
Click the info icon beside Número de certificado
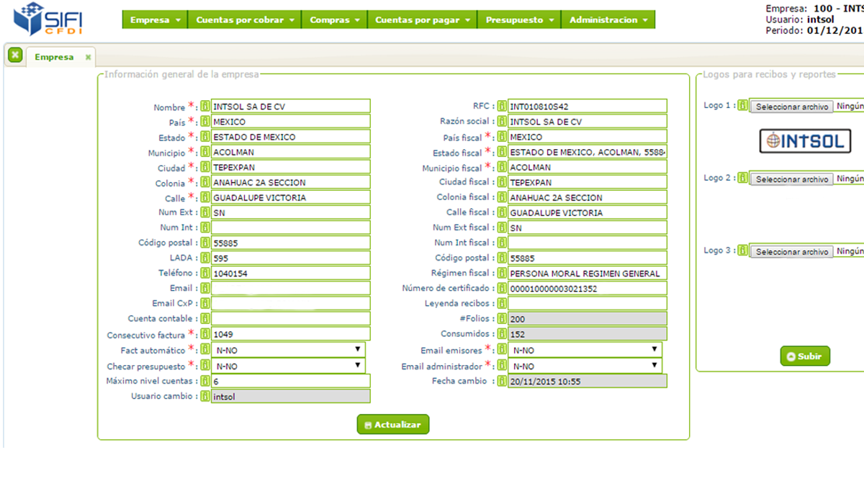pos(502,288)
